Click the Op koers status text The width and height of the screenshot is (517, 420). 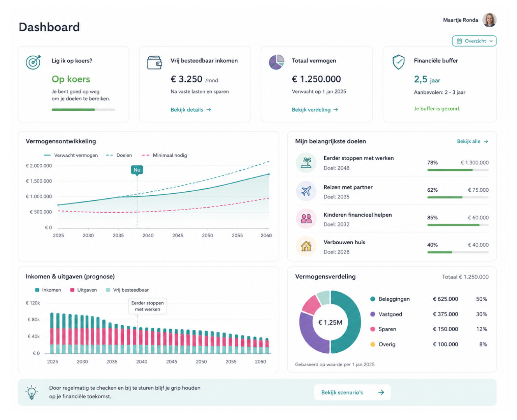(71, 79)
